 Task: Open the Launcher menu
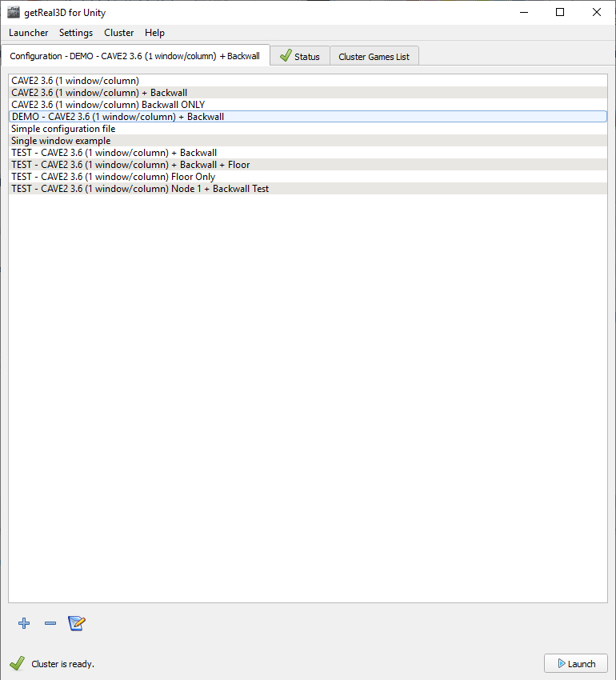coord(29,33)
